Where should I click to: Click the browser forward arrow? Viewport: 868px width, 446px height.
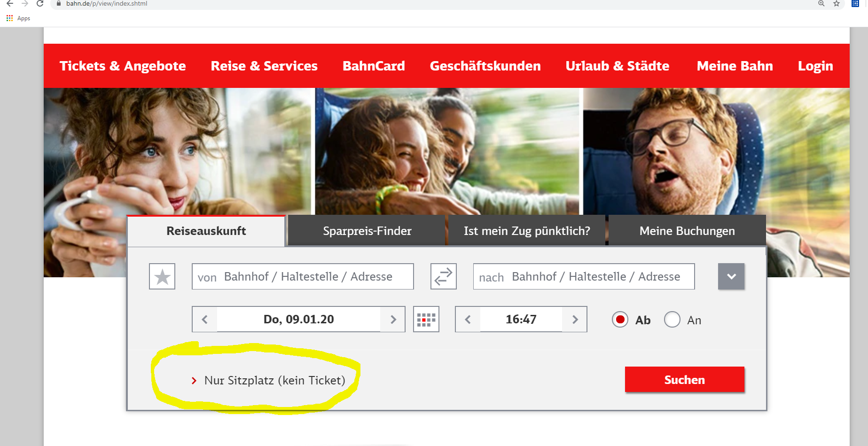[25, 4]
